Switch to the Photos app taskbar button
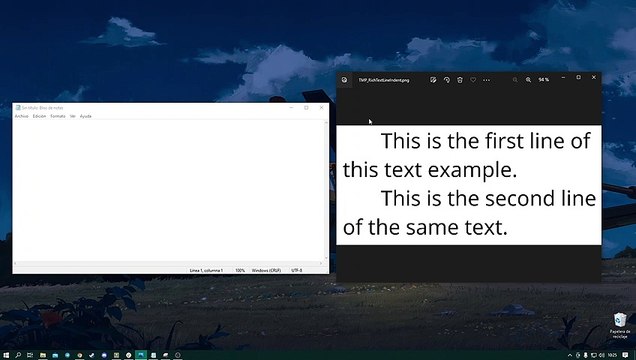The width and height of the screenshot is (636, 360). tap(141, 355)
